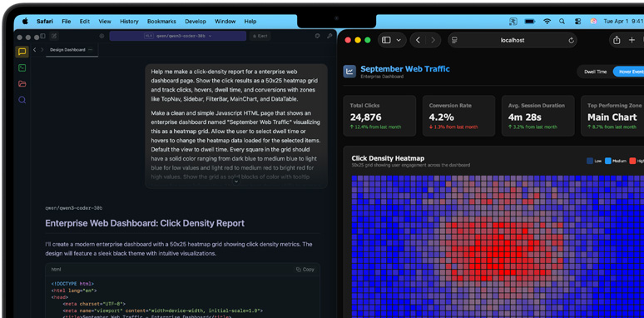Click the 'html' code block label
Image resolution: width=644 pixels, height=318 pixels.
click(56, 270)
